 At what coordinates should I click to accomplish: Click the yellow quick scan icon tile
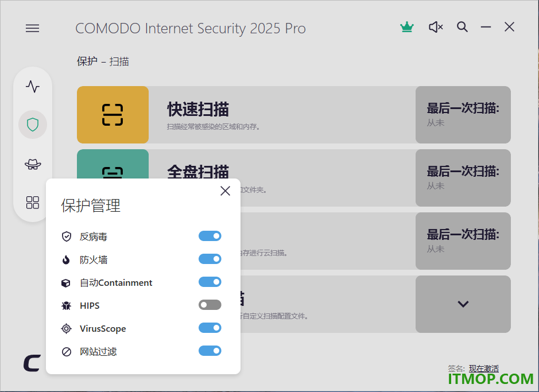113,115
